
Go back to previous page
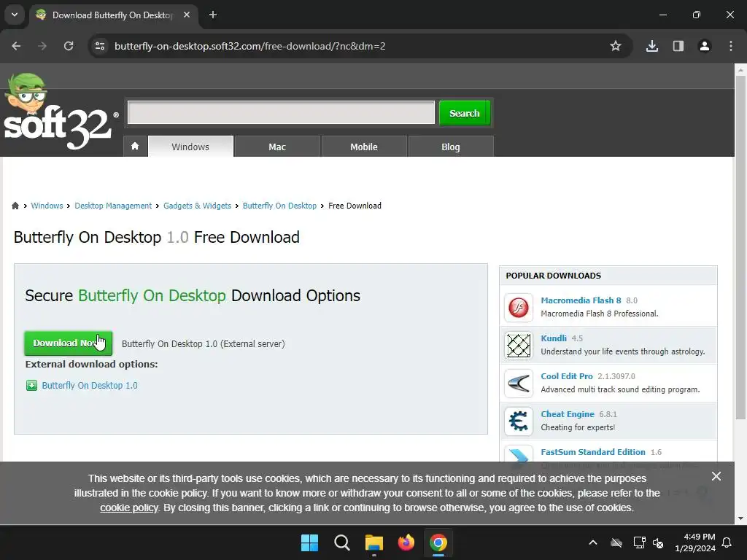tap(16, 46)
